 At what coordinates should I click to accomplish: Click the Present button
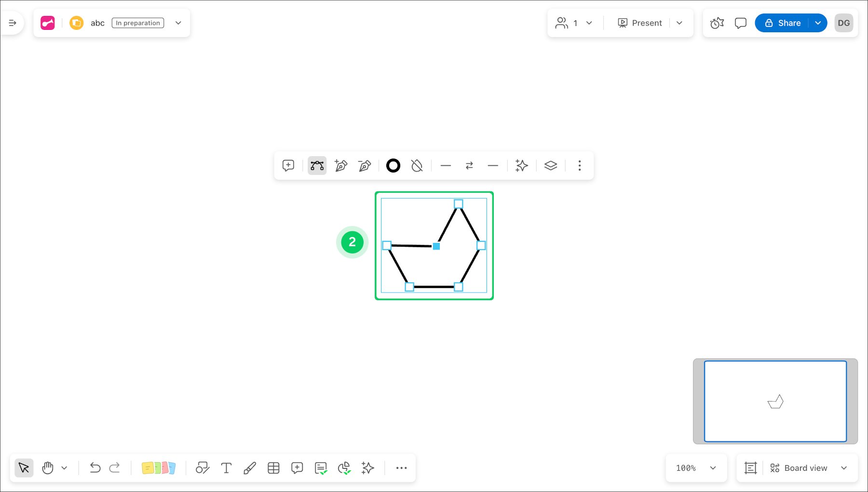[x=639, y=23]
